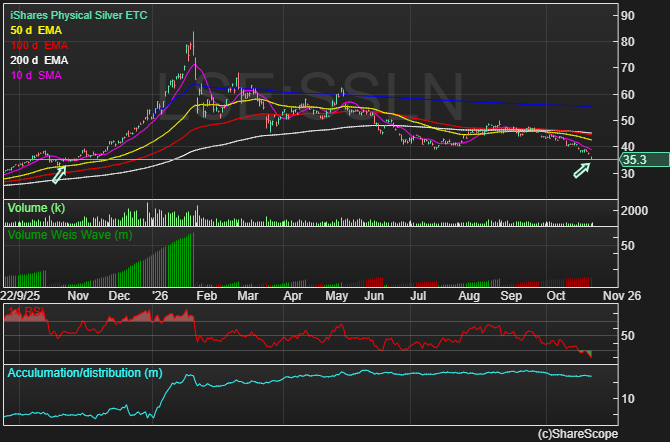Click the Feb month label on time axis
The height and width of the screenshot is (442, 670).
(x=207, y=296)
